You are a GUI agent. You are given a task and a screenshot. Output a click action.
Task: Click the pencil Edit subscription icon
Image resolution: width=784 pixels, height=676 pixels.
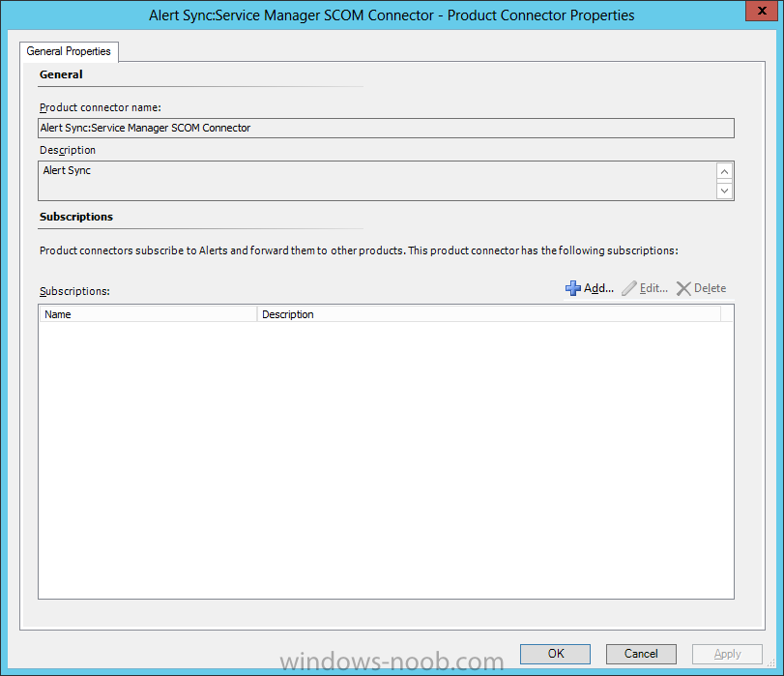(x=629, y=288)
